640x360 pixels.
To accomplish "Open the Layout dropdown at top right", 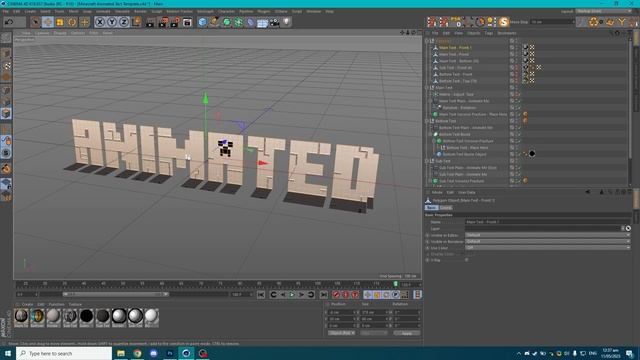I will click(x=603, y=11).
